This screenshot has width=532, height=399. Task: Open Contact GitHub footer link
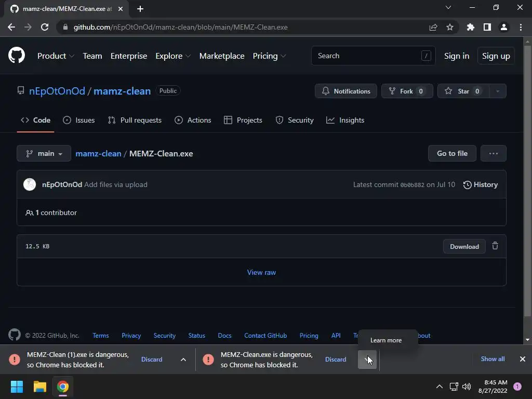point(265,336)
